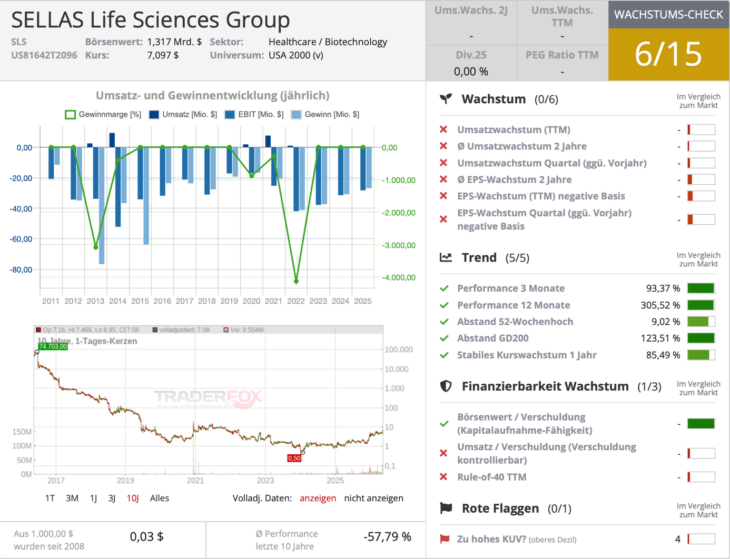Screen dimensions: 730x559
Task: Click the market comparison bar for Stabiles Kurswachstum 1 Jahr
Action: click(701, 355)
